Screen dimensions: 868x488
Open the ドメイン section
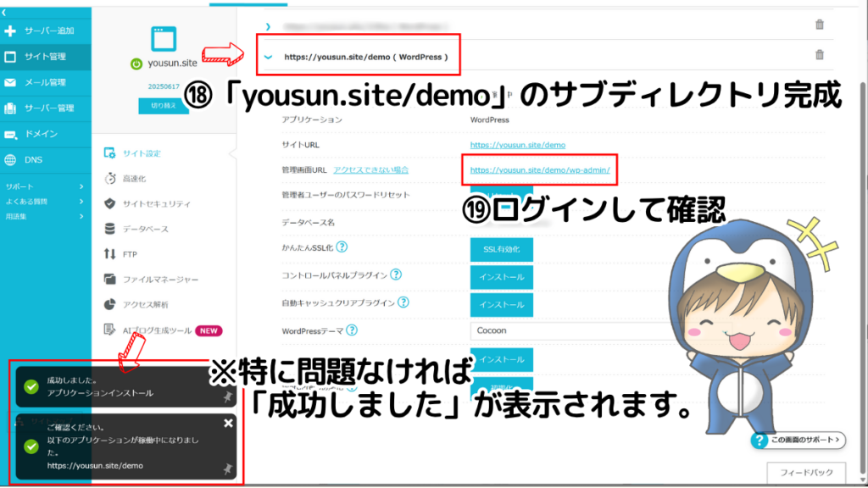46,134
